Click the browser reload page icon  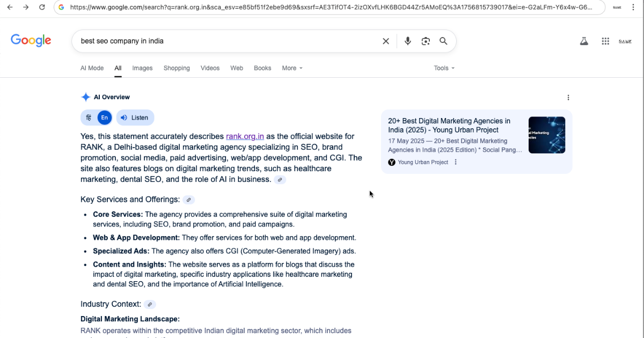[42, 8]
